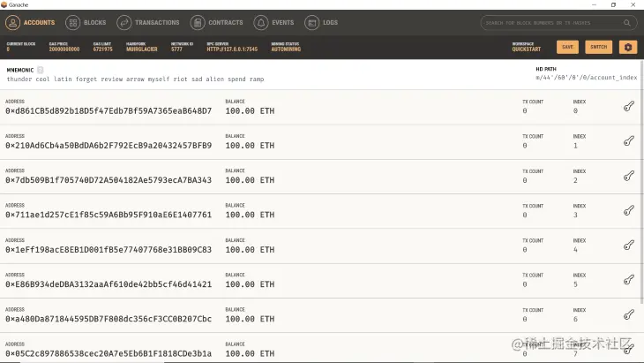
Task: Show key for account index 3
Action: 629,210
